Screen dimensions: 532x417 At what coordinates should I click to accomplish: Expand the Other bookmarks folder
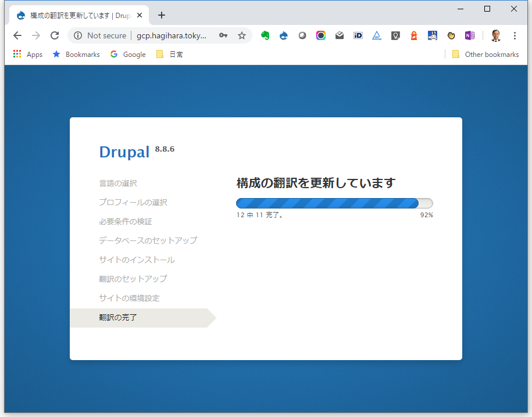(x=485, y=54)
